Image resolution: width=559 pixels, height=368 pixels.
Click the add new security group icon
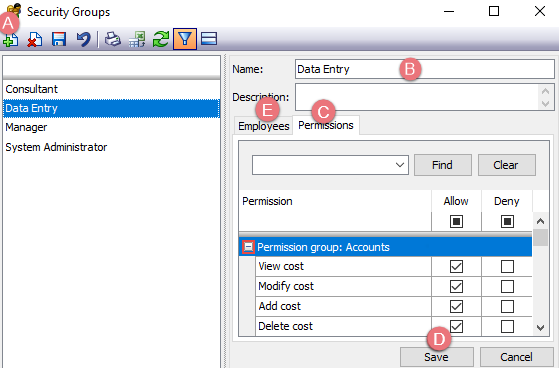11,40
